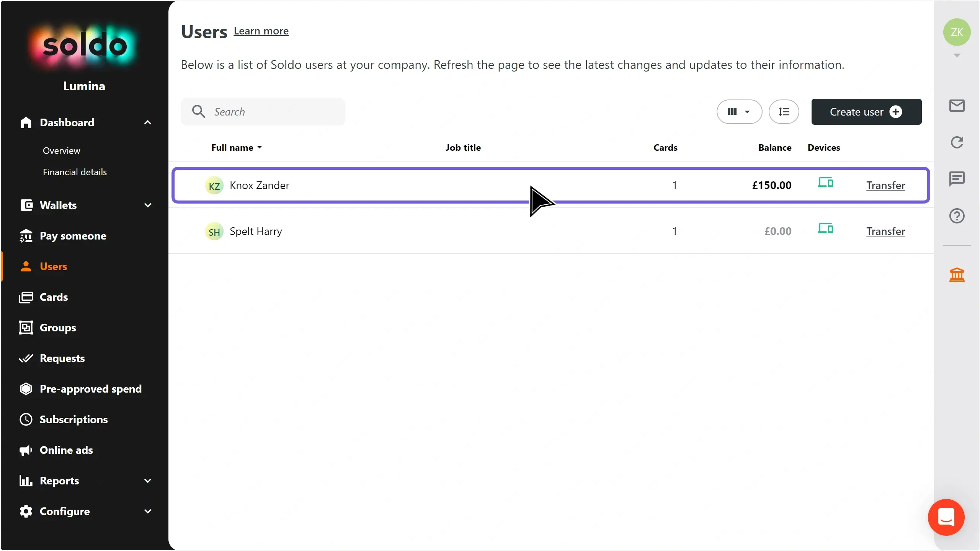Expand the Wallets menu section
Image resolution: width=980 pixels, height=551 pixels.
click(148, 205)
